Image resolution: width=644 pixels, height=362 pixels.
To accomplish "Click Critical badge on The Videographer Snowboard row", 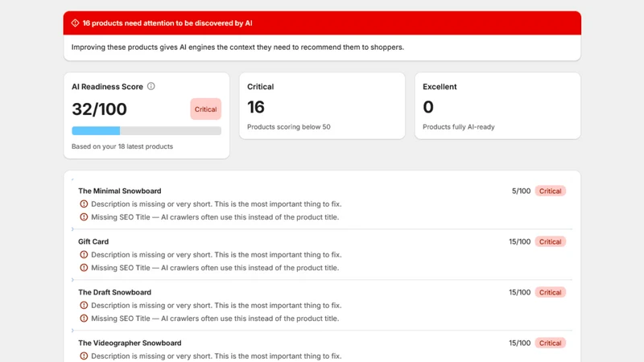I will [x=551, y=343].
